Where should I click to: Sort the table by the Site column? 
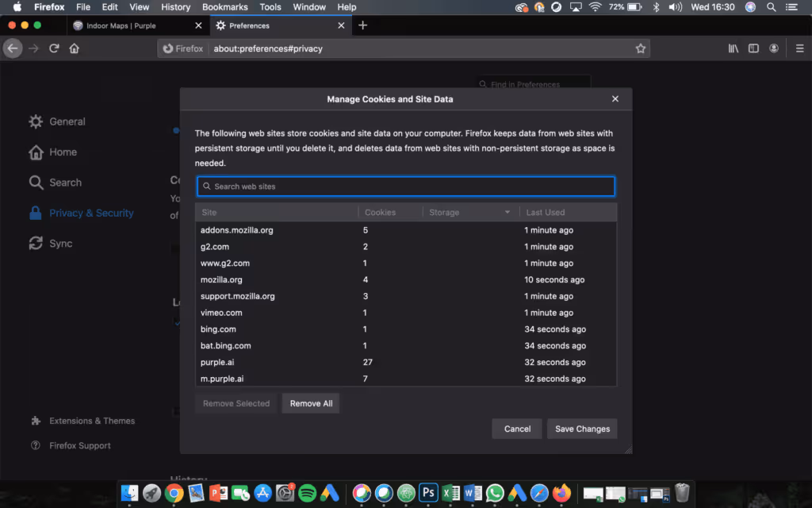coord(277,212)
